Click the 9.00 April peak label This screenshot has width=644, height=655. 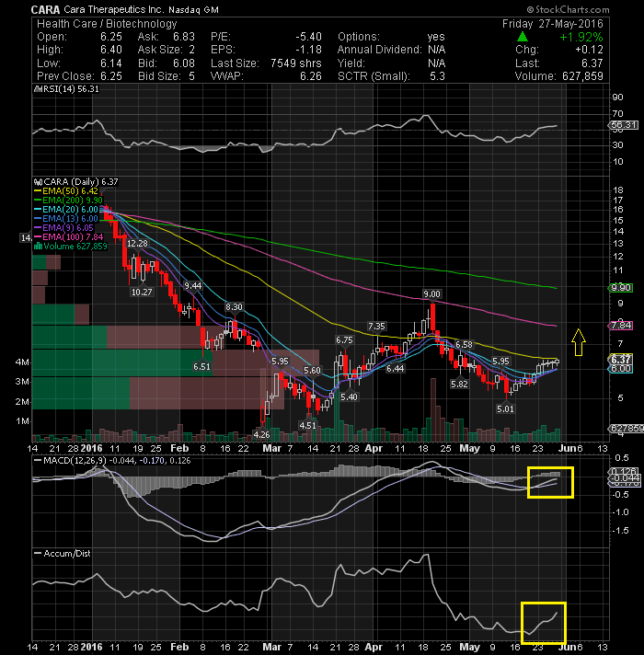[x=431, y=294]
